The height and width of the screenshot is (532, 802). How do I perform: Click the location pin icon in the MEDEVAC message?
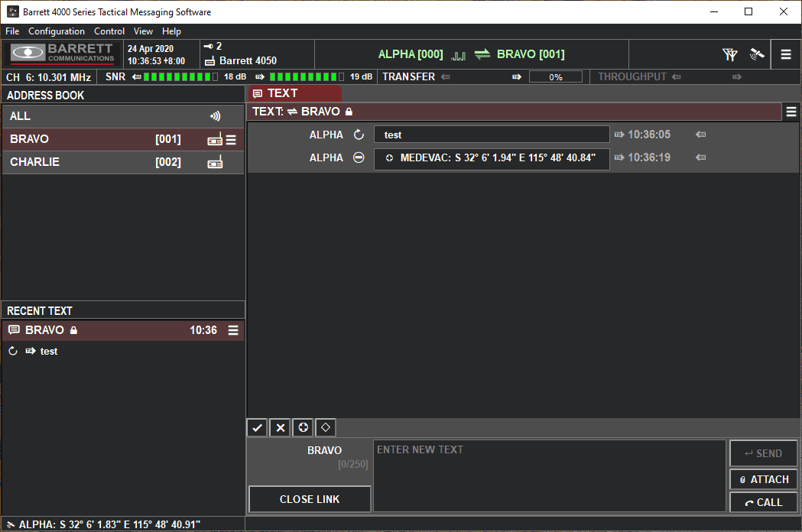(389, 158)
